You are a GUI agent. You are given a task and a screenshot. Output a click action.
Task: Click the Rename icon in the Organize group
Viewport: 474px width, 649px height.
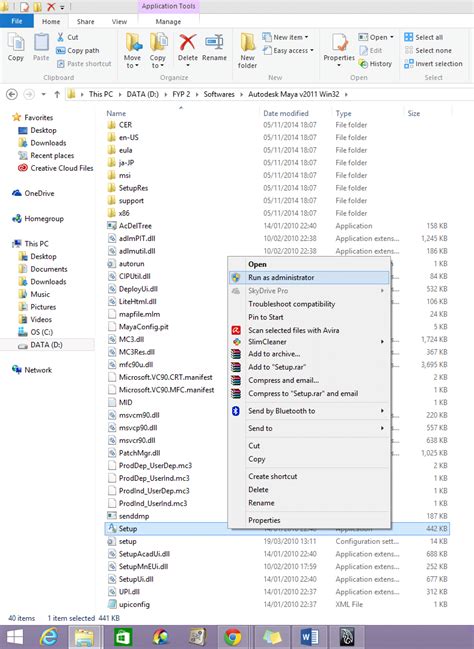click(214, 43)
